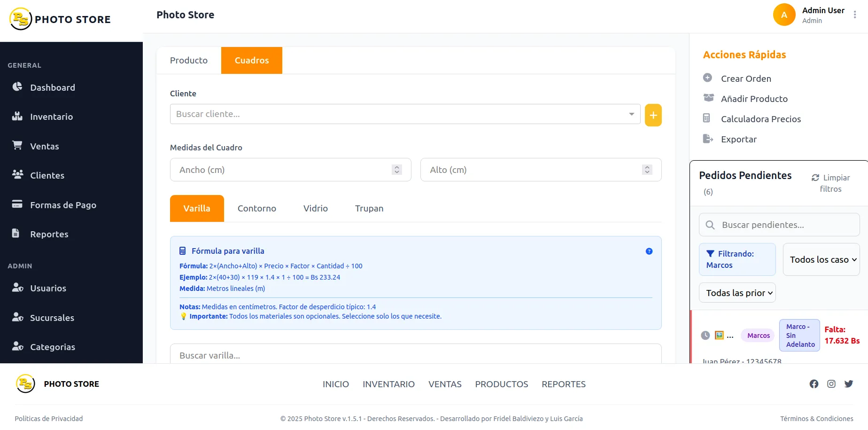Click the Crear Orden plus icon
The image size is (868, 430).
click(707, 78)
